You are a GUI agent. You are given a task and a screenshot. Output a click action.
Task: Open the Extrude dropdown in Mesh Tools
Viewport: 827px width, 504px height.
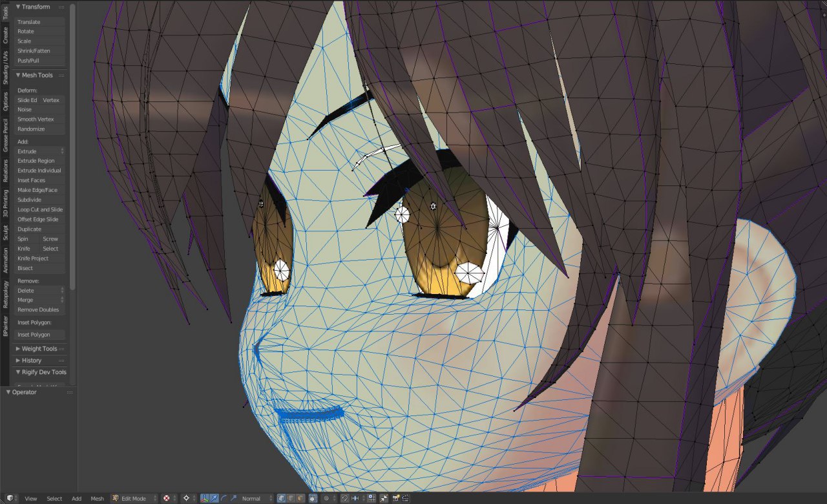(x=40, y=151)
